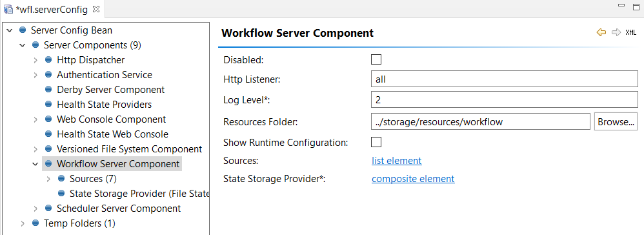Select Health State Providers tree row

coord(105,105)
